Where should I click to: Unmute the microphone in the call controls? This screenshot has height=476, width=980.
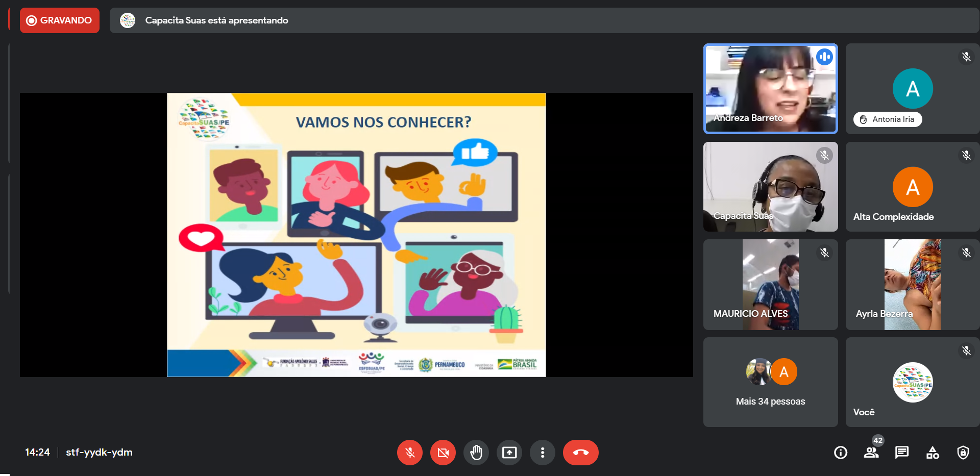(x=409, y=453)
